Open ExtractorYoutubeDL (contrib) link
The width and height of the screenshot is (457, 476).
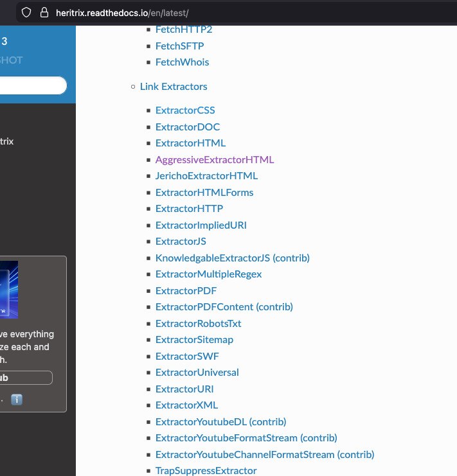(220, 421)
